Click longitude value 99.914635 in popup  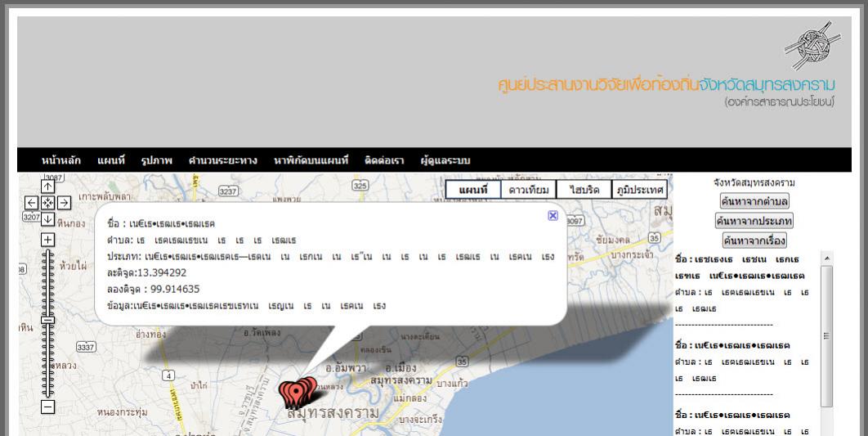tap(175, 290)
